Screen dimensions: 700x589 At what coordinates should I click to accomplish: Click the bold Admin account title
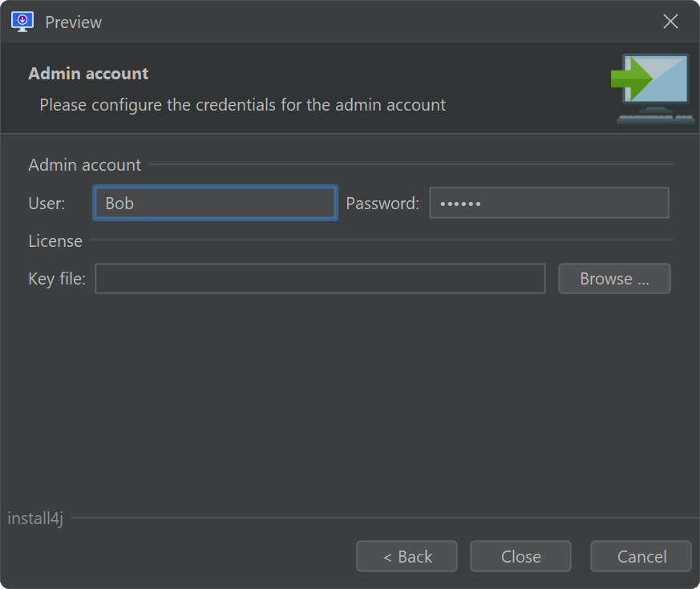88,74
